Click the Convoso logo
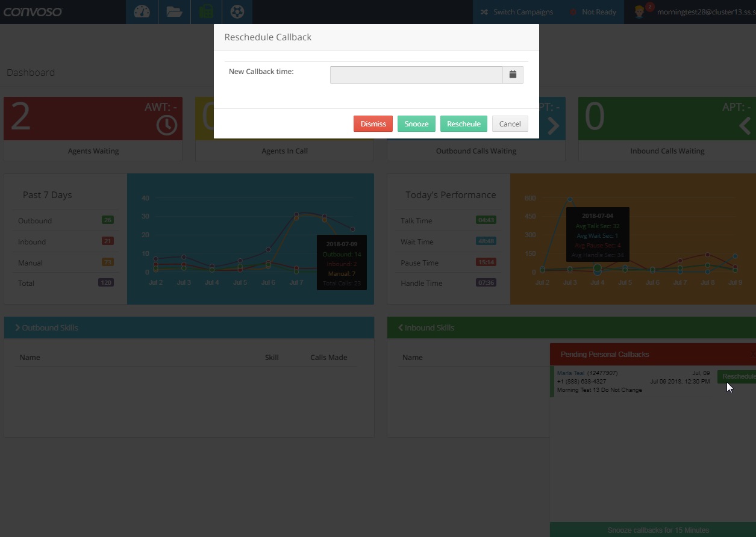Screen dimensions: 756x537 click(33, 12)
